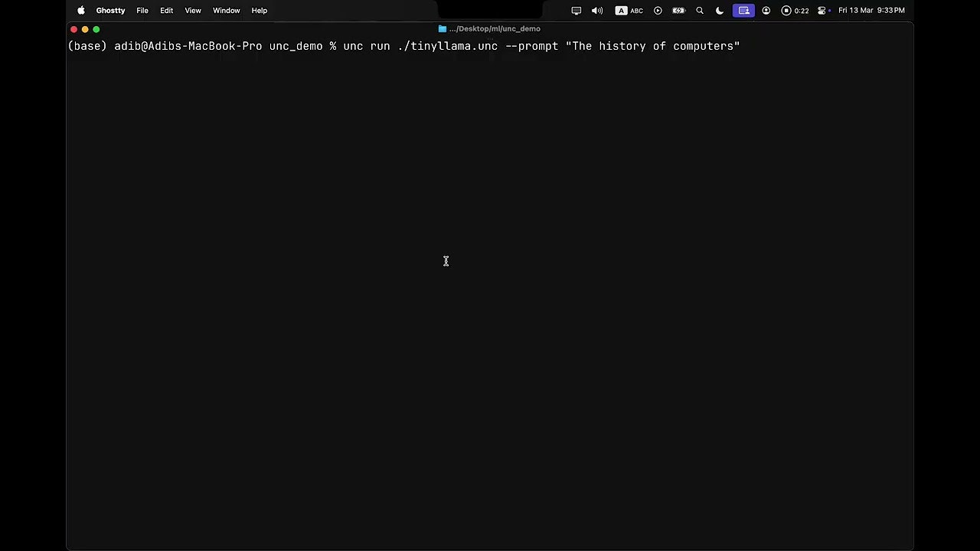Open the View menu
This screenshot has height=551, width=980.
(193, 11)
